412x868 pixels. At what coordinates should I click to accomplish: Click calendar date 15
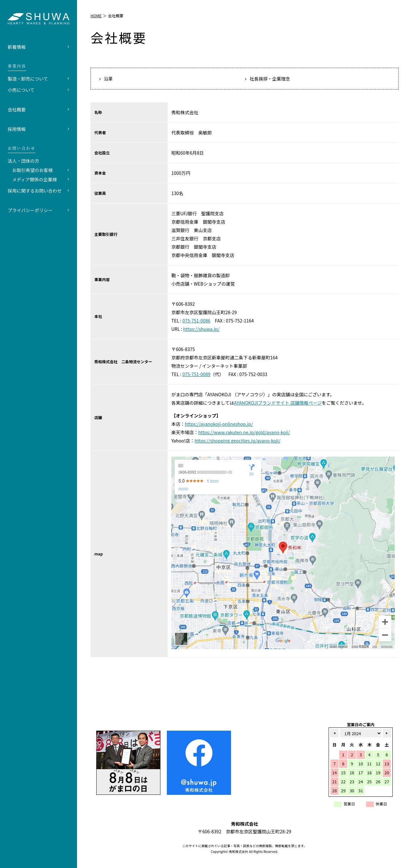(343, 773)
